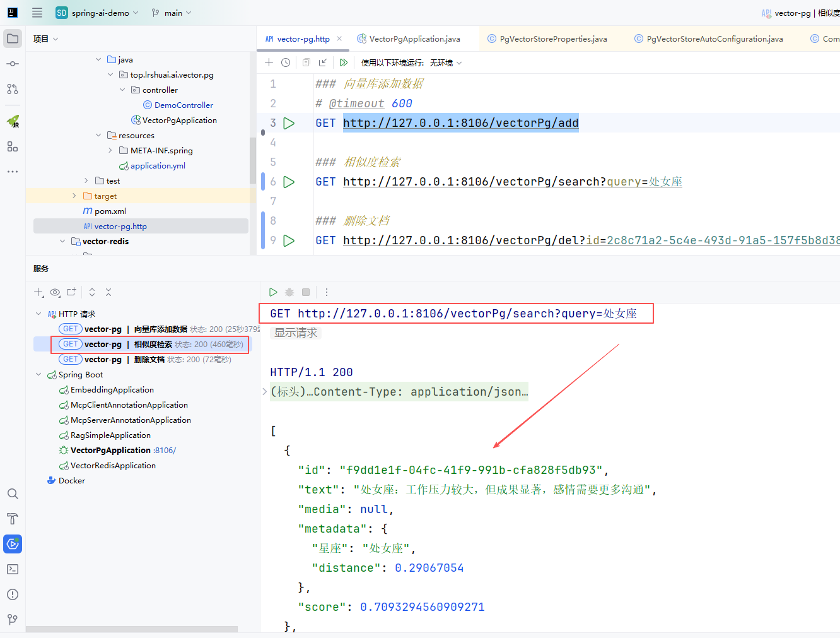Run the GET vectorPg/add request on line 3

[289, 123]
